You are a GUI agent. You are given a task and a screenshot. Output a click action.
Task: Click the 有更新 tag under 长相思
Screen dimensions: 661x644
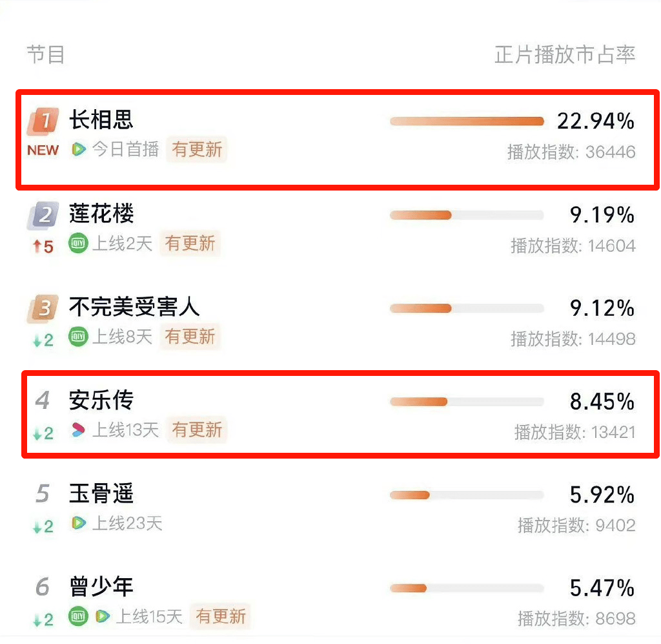(x=197, y=150)
